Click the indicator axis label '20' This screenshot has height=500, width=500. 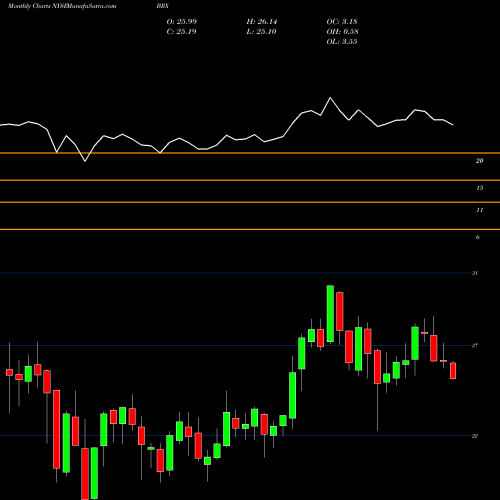pyautogui.click(x=479, y=161)
